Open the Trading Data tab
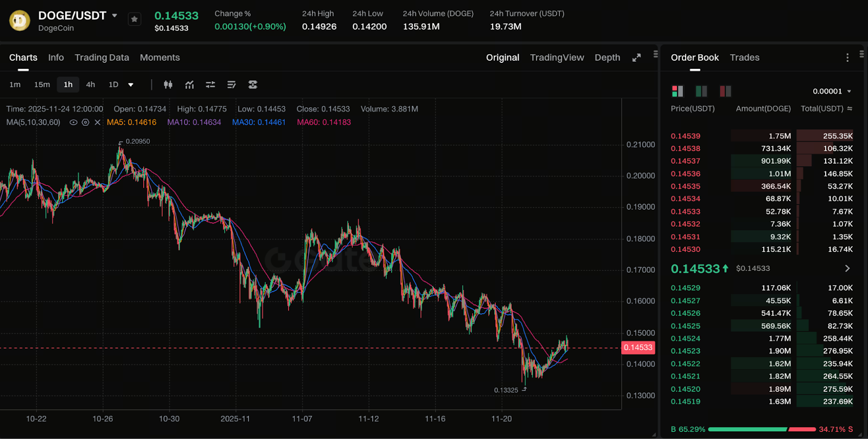The width and height of the screenshot is (868, 439). point(101,57)
